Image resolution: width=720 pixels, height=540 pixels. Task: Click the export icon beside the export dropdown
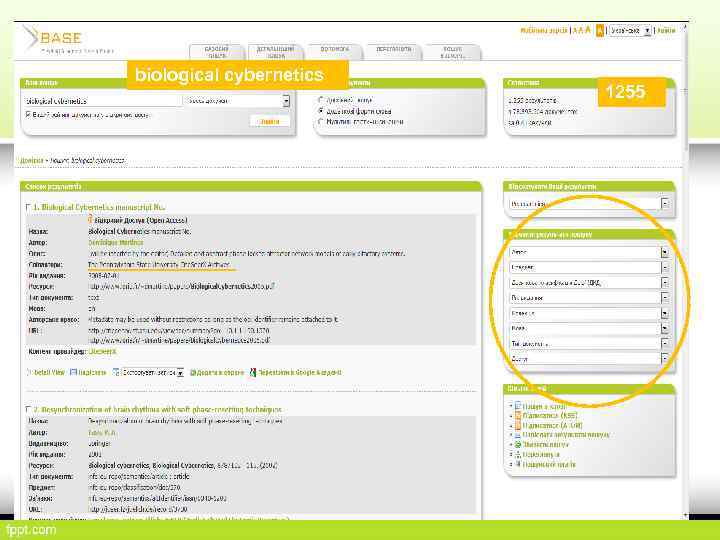(x=116, y=372)
